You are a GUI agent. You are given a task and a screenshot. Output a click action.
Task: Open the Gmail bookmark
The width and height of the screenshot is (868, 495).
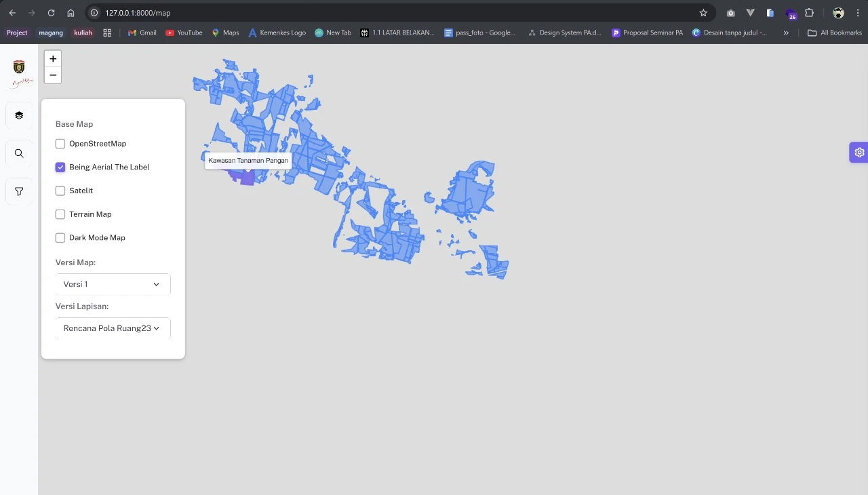click(x=142, y=33)
